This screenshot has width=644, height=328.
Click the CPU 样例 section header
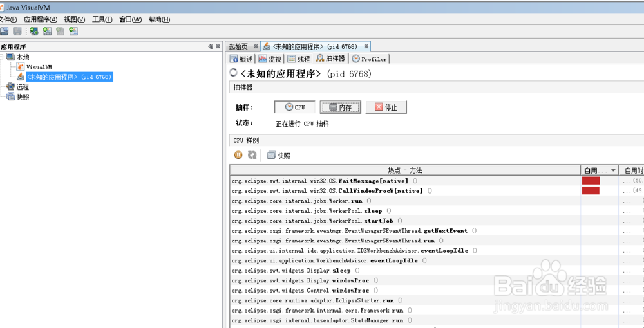pos(437,141)
